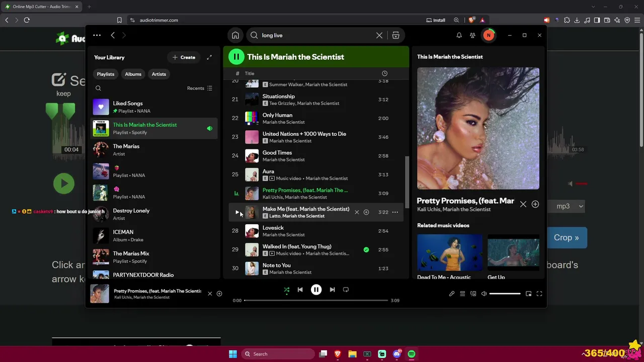Navigate back in Spotify
The height and width of the screenshot is (362, 644).
coord(113,35)
